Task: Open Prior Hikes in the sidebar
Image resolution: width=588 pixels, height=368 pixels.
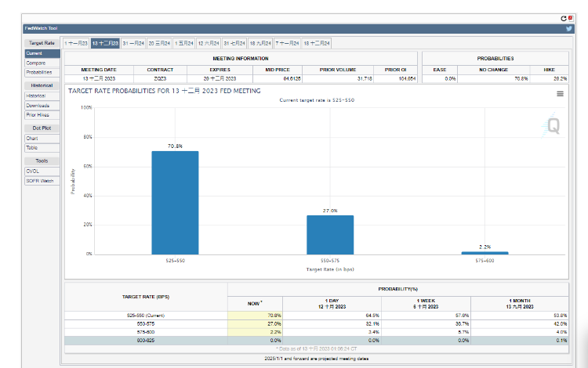Action: click(x=38, y=114)
